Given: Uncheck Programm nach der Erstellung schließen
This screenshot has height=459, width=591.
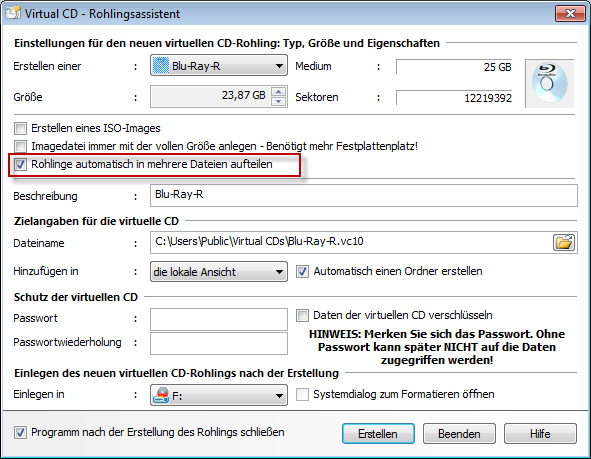Looking at the screenshot, I should tap(20, 432).
